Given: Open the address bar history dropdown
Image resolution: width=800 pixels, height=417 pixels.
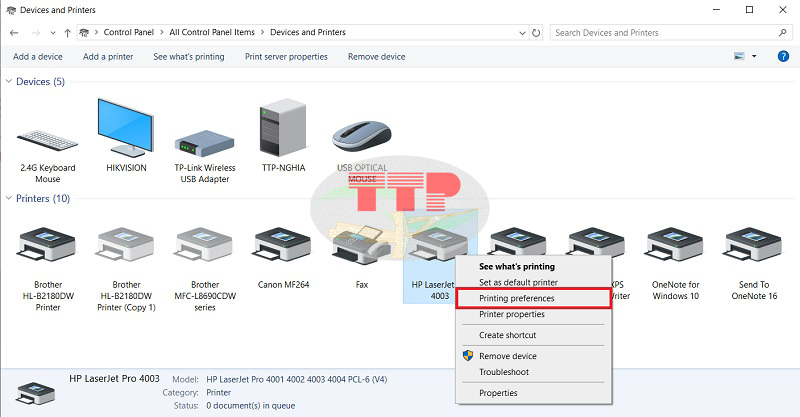Looking at the screenshot, I should coord(522,33).
